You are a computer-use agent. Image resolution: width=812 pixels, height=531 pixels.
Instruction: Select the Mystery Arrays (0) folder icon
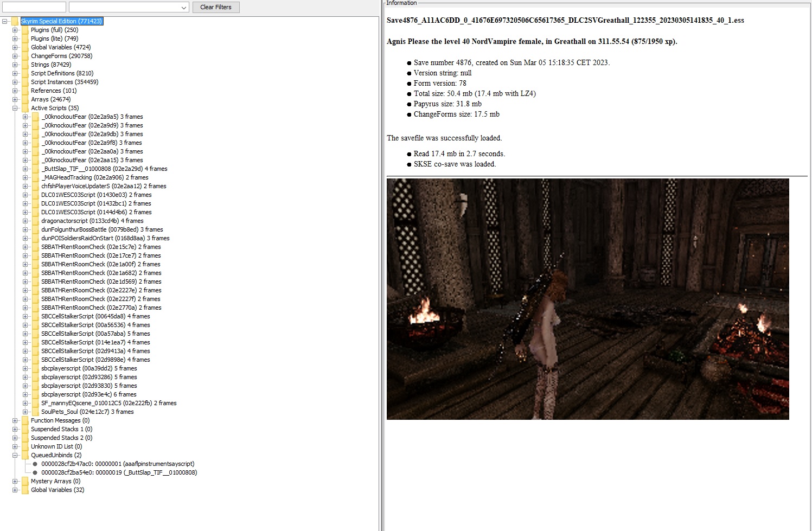25,481
